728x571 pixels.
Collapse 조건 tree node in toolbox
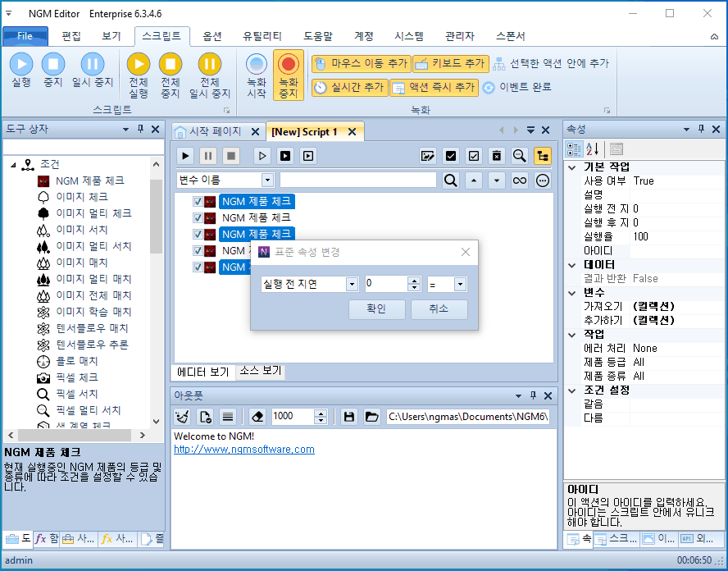[13, 164]
